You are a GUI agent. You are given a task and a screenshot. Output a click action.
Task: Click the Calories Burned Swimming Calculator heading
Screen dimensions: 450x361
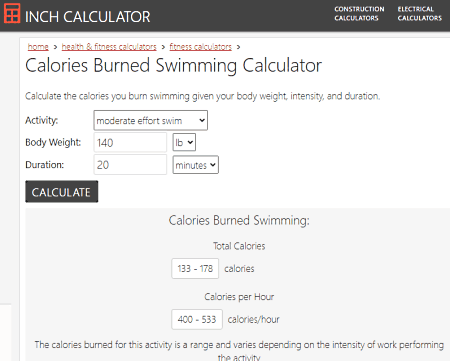pos(174,65)
